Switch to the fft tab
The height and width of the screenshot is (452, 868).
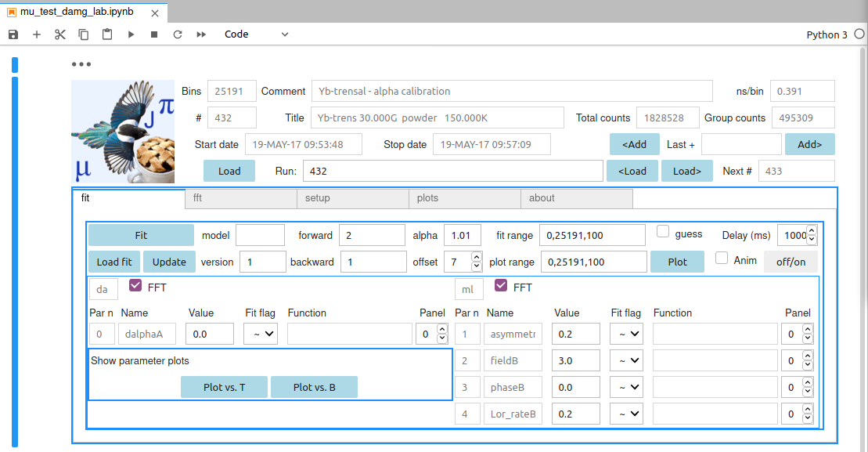click(x=241, y=198)
